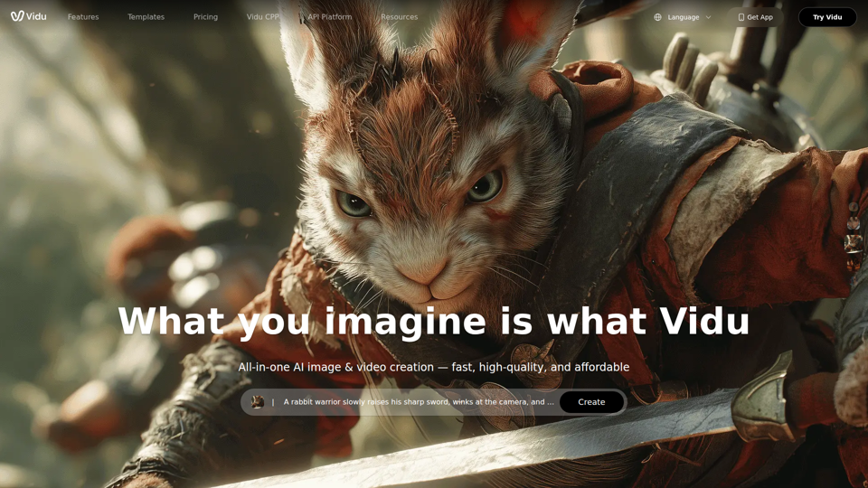This screenshot has width=868, height=488.
Task: Click the globe language icon
Action: pyautogui.click(x=658, y=17)
